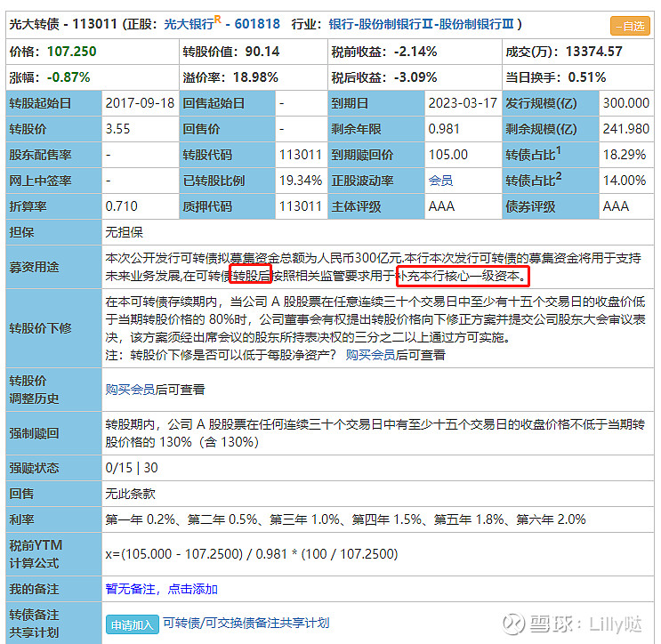Select 债券评级 value AAA
The image size is (661, 644).
(x=616, y=206)
